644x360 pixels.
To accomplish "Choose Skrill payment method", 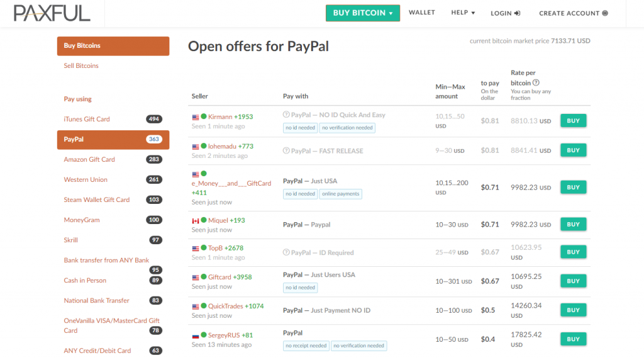I will (70, 240).
